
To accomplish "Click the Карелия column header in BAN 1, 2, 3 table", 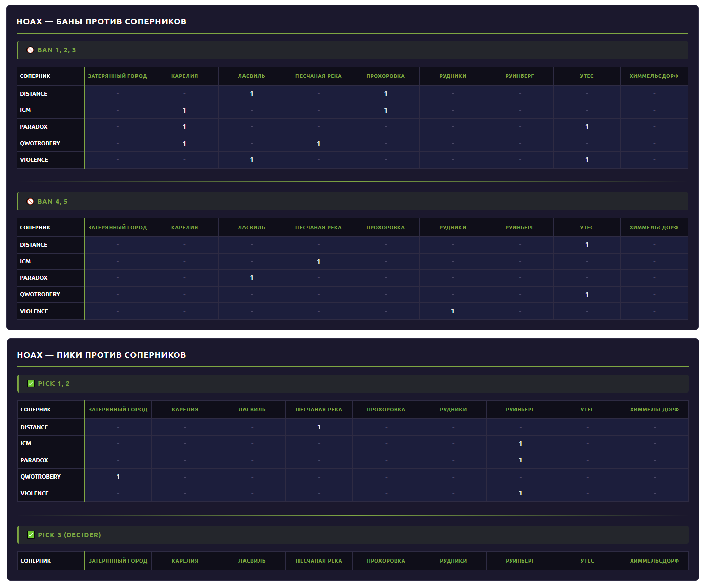I will click(x=184, y=76).
